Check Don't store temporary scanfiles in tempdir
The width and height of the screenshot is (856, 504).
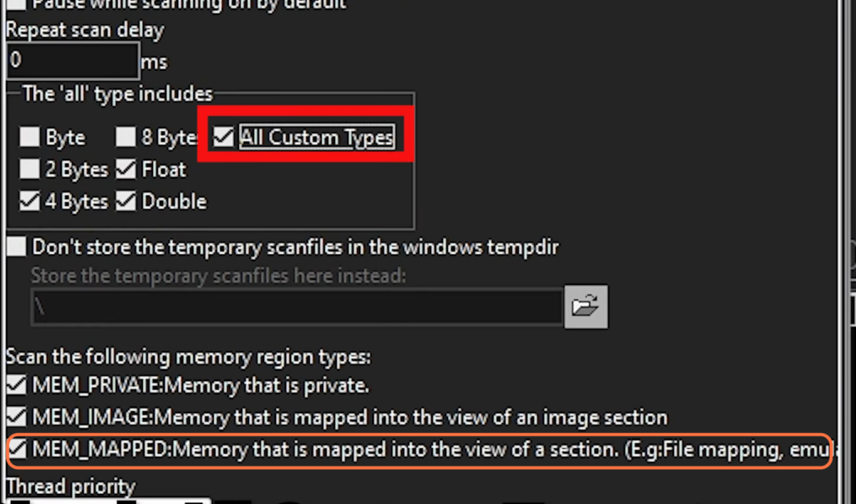click(x=17, y=247)
